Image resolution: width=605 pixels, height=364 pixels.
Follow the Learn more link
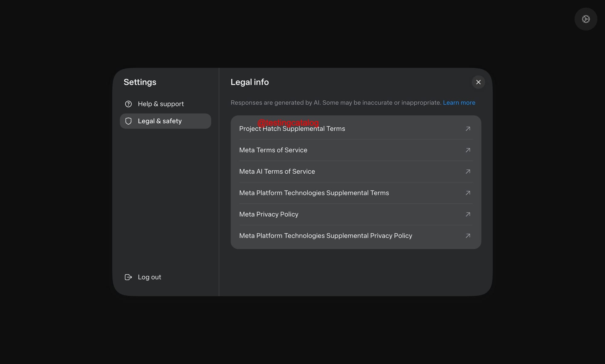(x=459, y=103)
